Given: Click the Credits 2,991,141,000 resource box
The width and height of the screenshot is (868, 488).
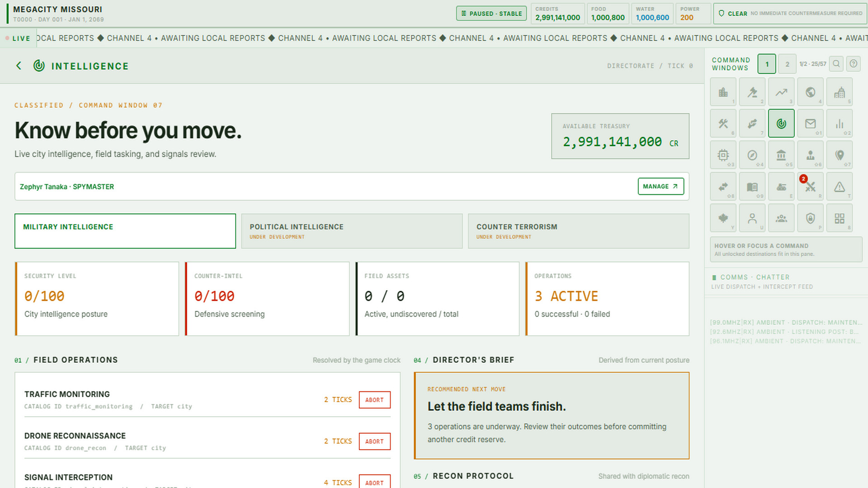Looking at the screenshot, I should pos(557,14).
